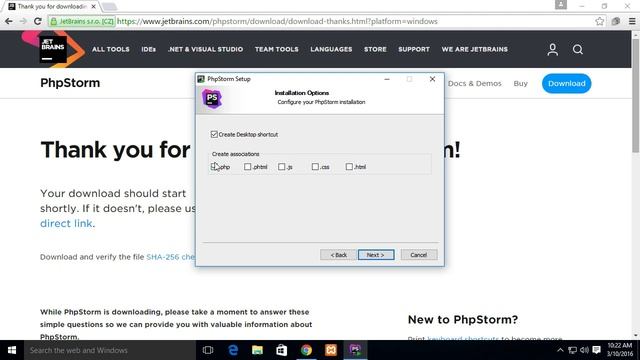Viewport: 640px width, 360px height.
Task: Open the account profile icon
Action: [x=553, y=49]
